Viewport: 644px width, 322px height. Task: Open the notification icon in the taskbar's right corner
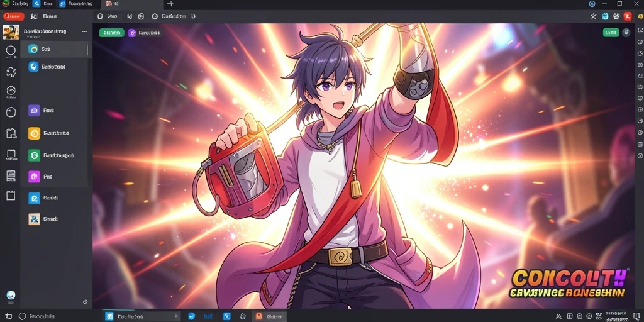tap(636, 316)
